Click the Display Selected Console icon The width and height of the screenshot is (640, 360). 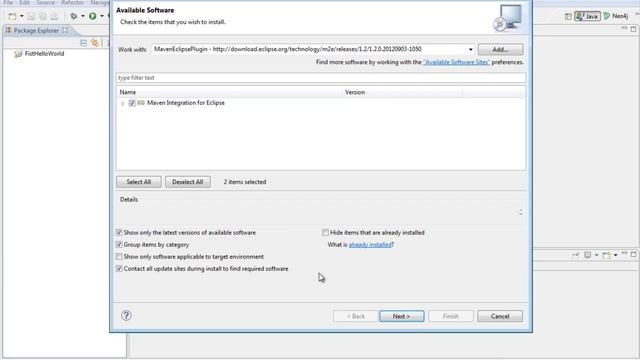point(587,255)
